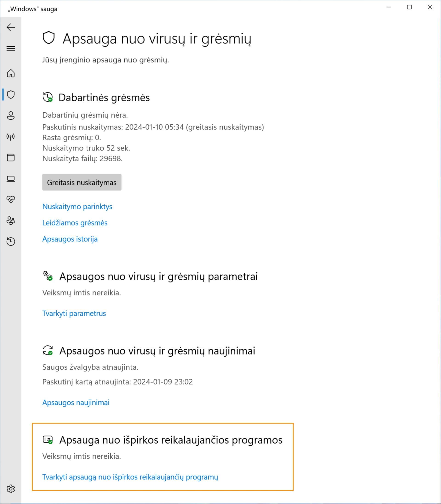
Task: Click the Leidžiamos grėsmės link
Action: click(75, 223)
